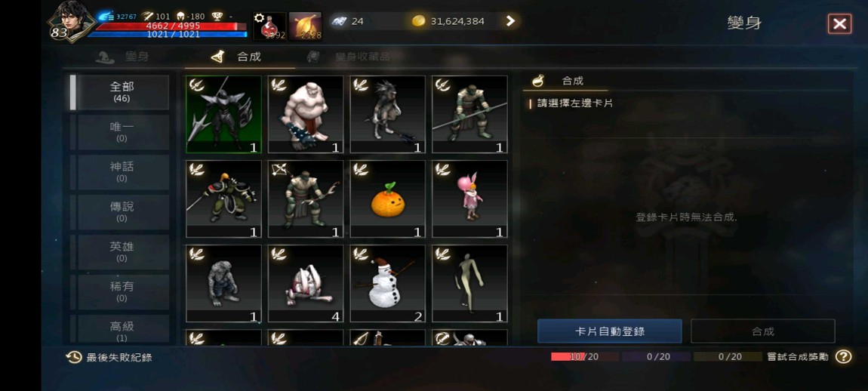This screenshot has width=868, height=391.
Task: Click the character portrait avatar
Action: 69,22
